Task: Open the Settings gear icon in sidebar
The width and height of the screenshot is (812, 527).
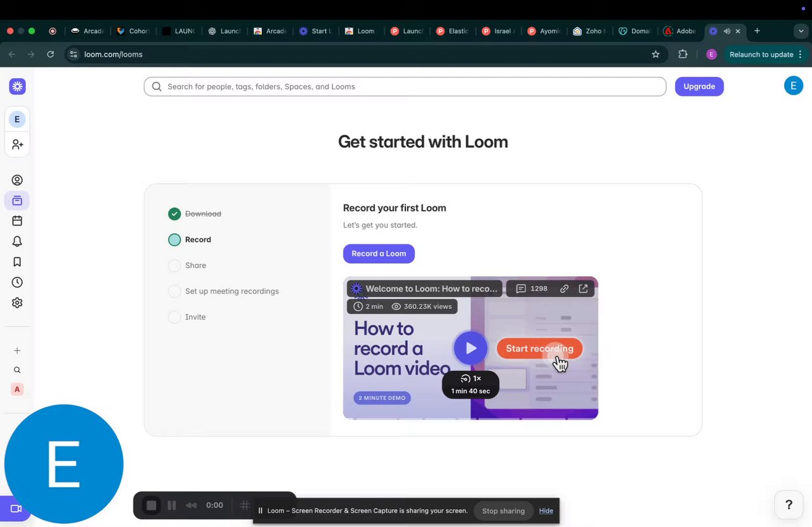Action: pos(17,303)
